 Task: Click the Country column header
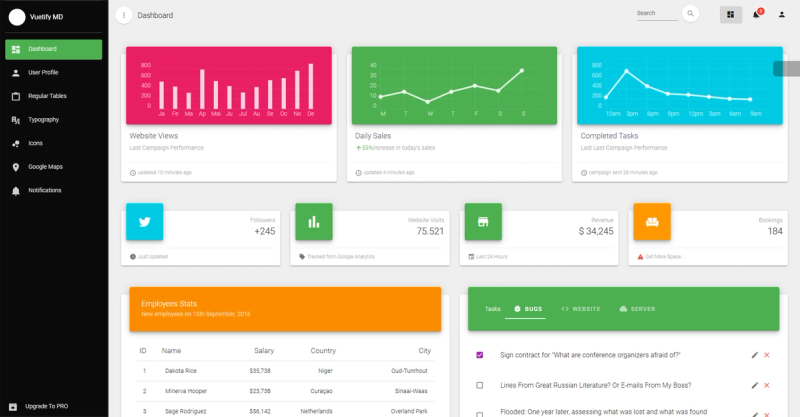point(323,351)
